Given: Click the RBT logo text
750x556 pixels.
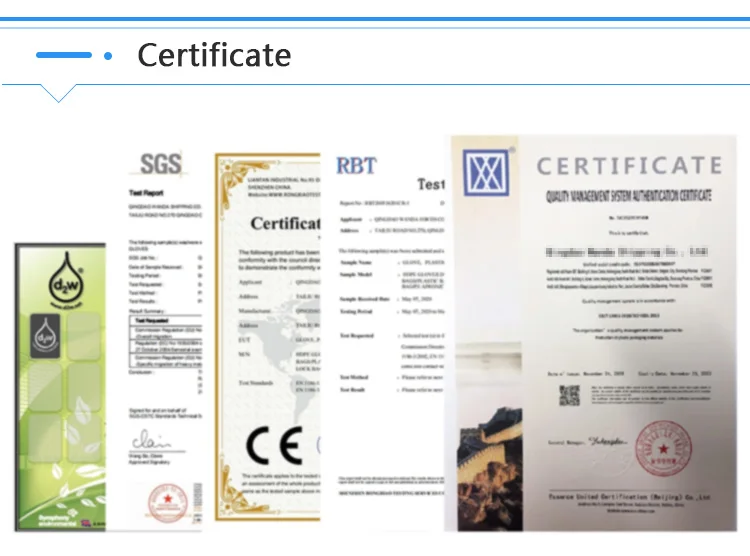Looking at the screenshot, I should click(356, 166).
